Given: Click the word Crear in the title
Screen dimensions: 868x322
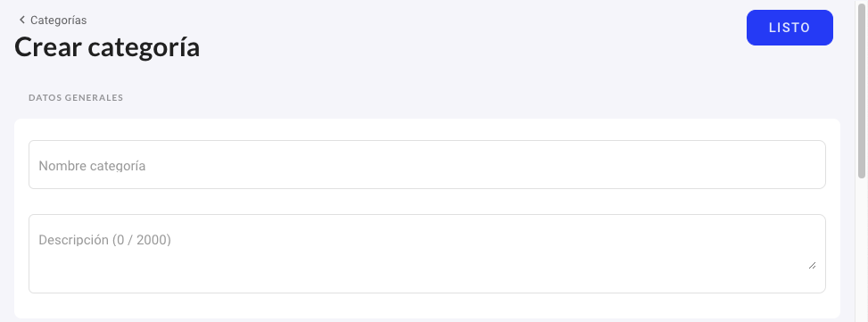Looking at the screenshot, I should (x=47, y=47).
